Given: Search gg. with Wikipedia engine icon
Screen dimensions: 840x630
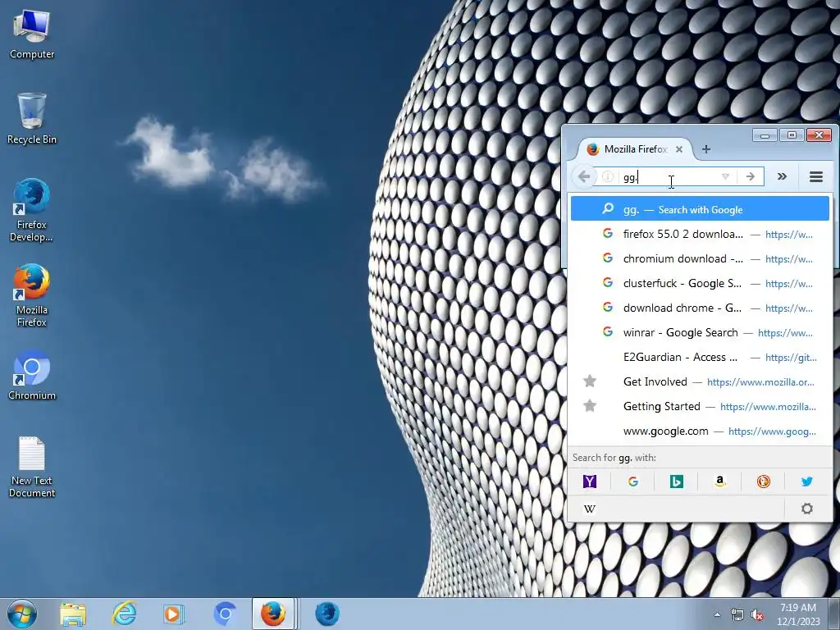Looking at the screenshot, I should [589, 509].
